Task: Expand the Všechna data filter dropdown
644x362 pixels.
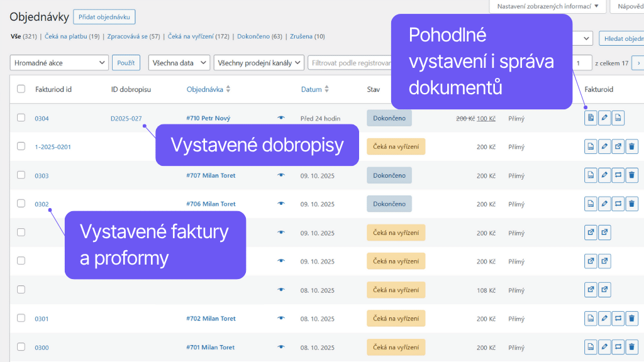Action: pyautogui.click(x=179, y=63)
